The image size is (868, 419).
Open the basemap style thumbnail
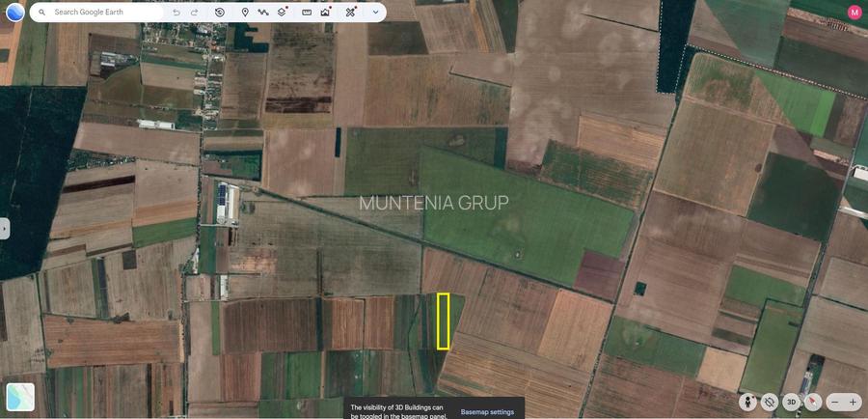19,397
